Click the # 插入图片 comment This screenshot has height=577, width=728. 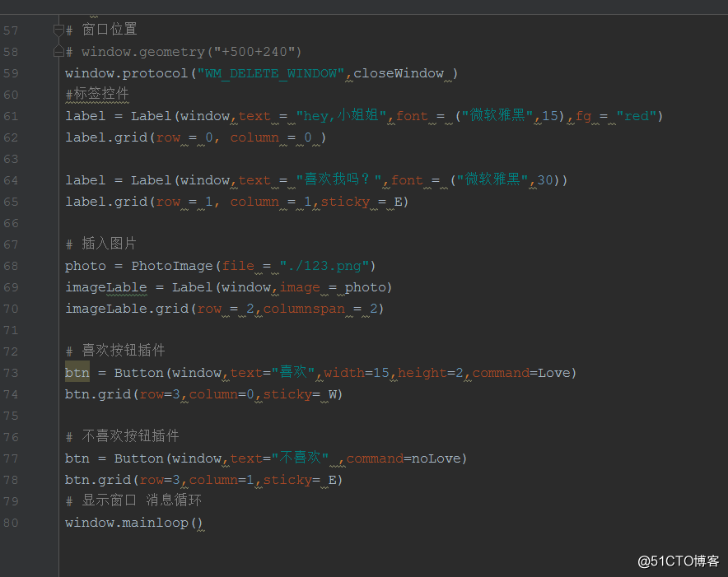tap(100, 244)
